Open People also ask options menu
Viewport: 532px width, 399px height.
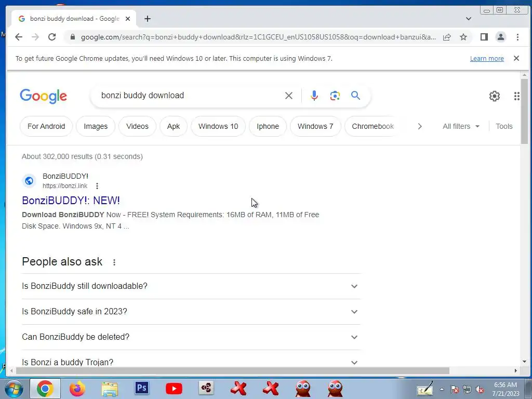click(x=114, y=262)
